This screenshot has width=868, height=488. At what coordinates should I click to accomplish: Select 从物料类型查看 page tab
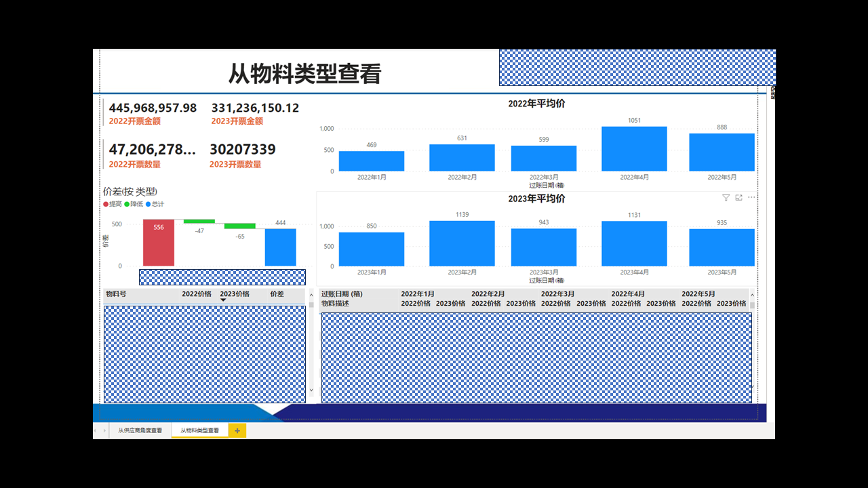coord(199,430)
